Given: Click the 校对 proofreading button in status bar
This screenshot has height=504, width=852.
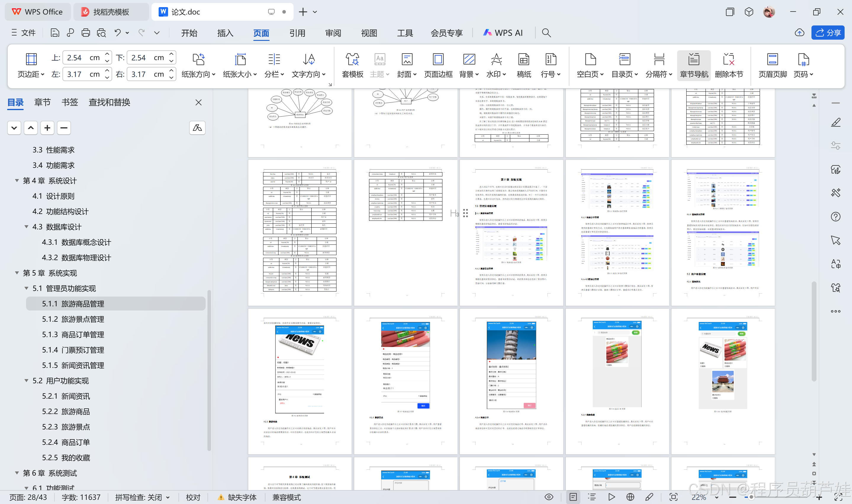Looking at the screenshot, I should pos(193,497).
